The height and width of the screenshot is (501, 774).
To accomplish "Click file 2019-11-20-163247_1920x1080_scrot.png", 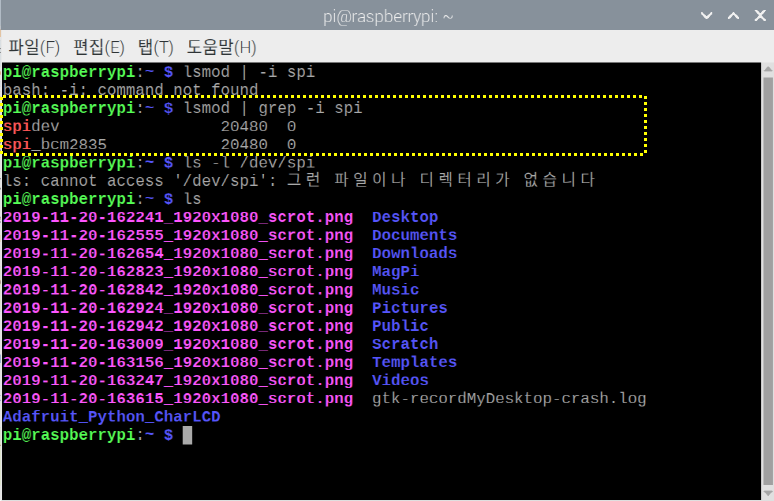I will click(x=178, y=381).
